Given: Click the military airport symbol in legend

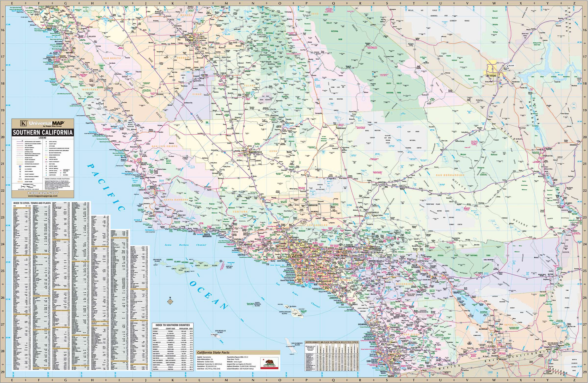Looking at the screenshot, I should 47,169.
